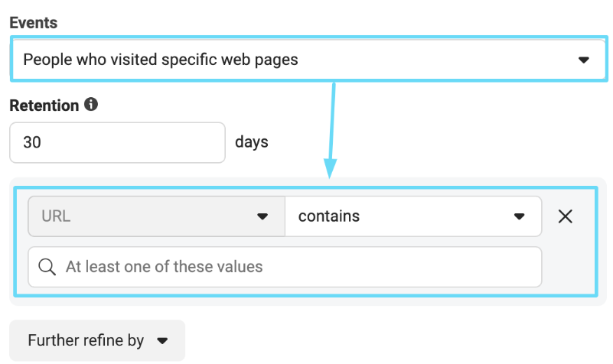The width and height of the screenshot is (613, 364).
Task: Focus the Retention field showing 30
Action: (x=117, y=142)
